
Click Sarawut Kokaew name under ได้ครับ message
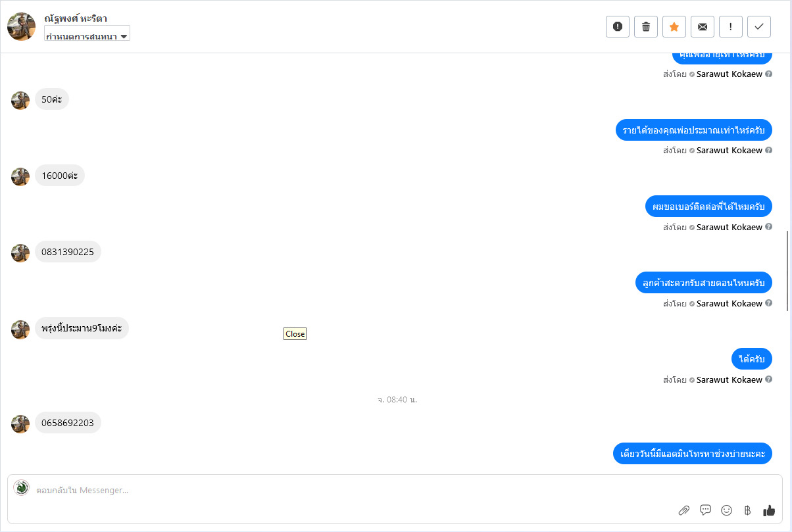click(729, 379)
